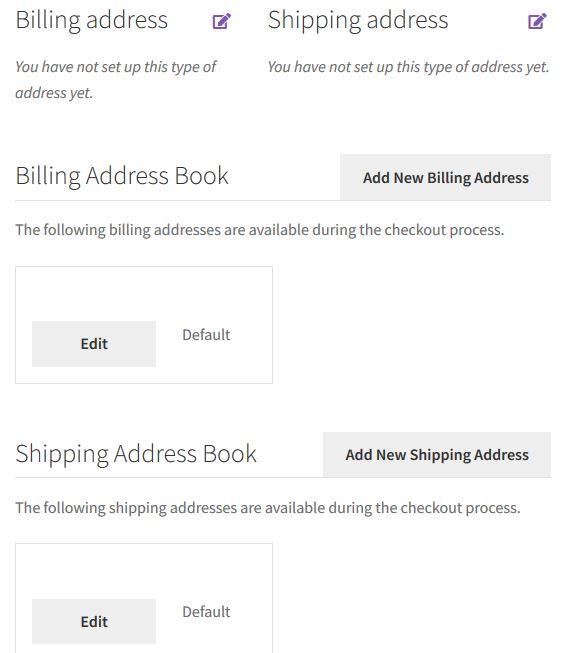Viewport: 579px width, 653px height.
Task: Click the divider line under Shipping Address Book
Action: (x=169, y=478)
